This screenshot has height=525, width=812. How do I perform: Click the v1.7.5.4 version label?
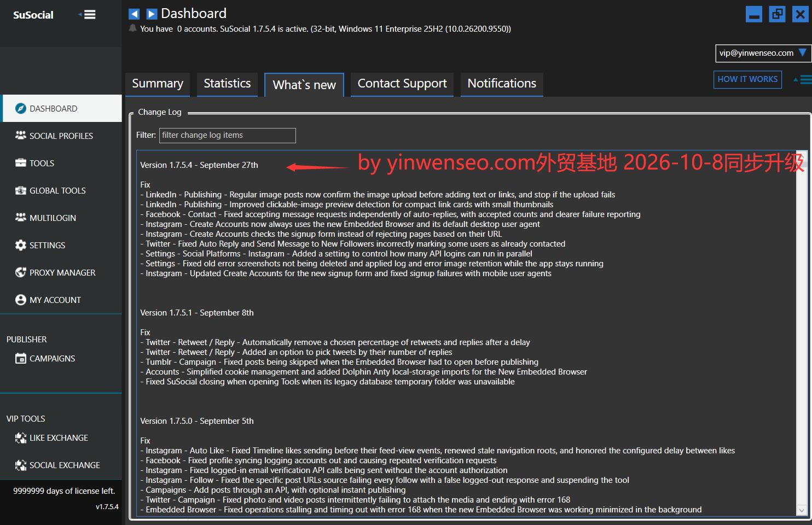coord(107,506)
